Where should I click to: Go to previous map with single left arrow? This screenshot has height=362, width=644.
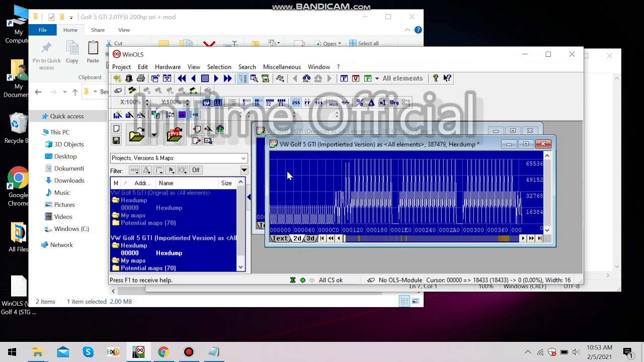tap(193, 78)
